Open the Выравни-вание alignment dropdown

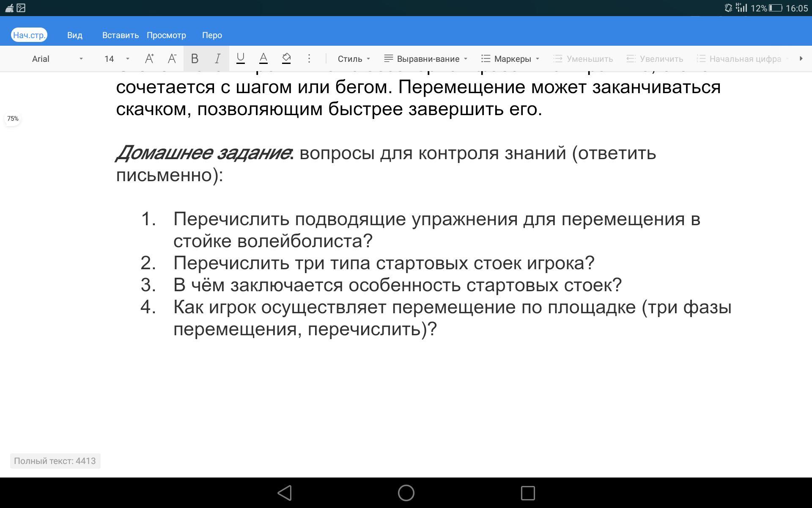click(425, 58)
